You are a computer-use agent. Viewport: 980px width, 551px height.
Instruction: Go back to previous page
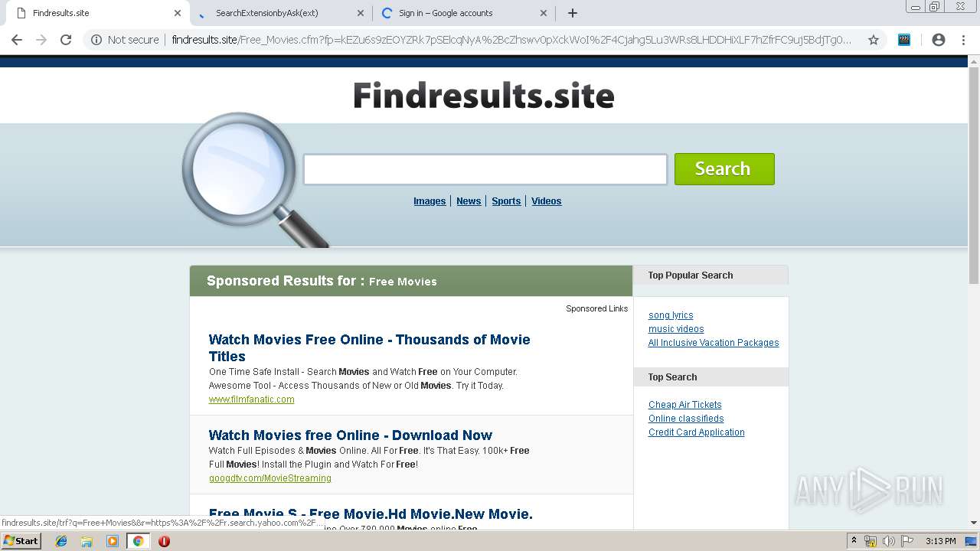[x=17, y=40]
